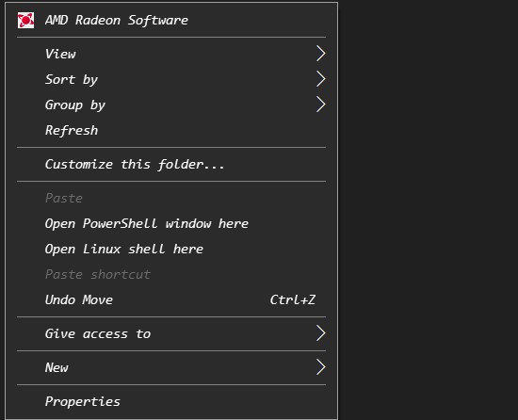Open the Group by submenu
The width and height of the screenshot is (518, 420).
pyautogui.click(x=171, y=105)
